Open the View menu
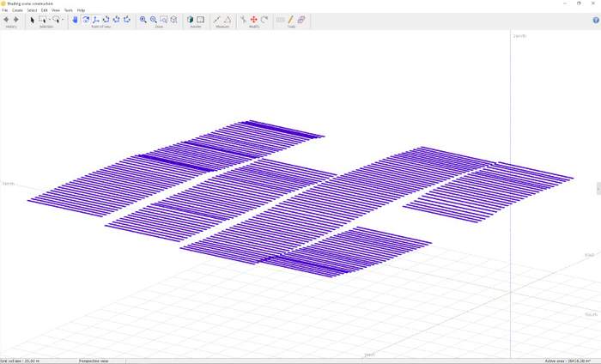This screenshot has width=601, height=364. point(56,10)
